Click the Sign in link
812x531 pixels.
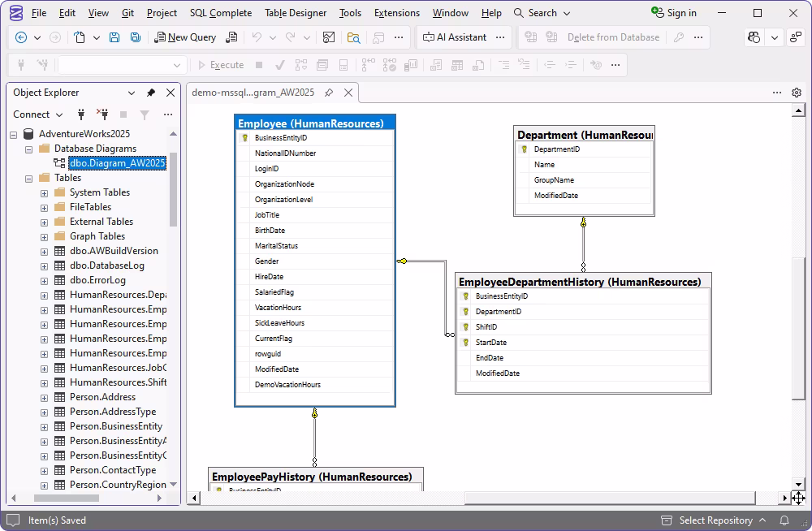pyautogui.click(x=674, y=13)
